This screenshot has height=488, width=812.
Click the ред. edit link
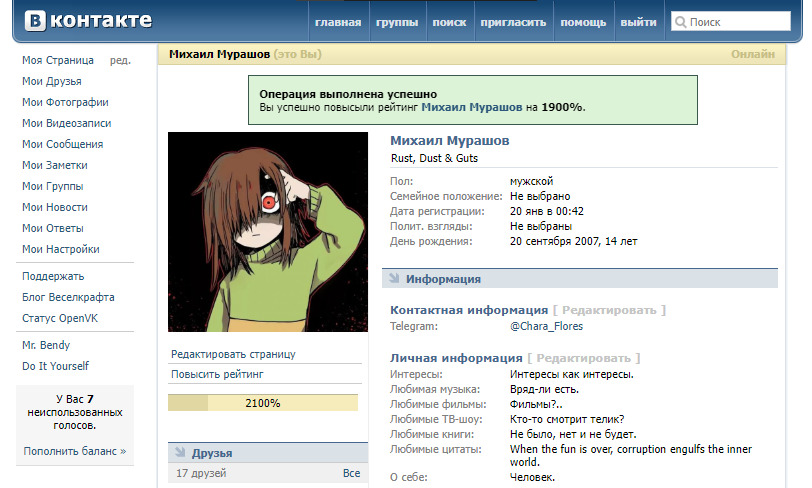pyautogui.click(x=120, y=60)
